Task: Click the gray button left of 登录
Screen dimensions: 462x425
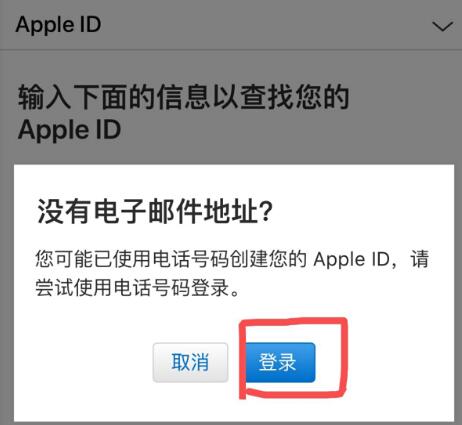Action: [190, 362]
